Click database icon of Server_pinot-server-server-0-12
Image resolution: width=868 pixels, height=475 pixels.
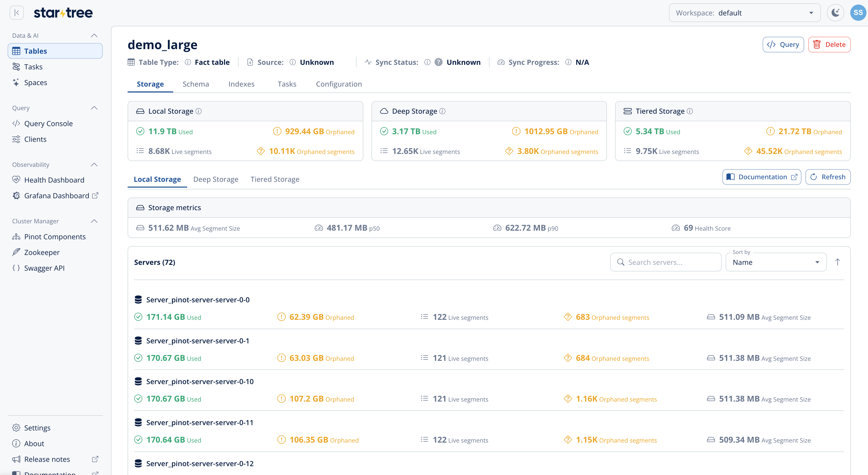click(x=138, y=464)
